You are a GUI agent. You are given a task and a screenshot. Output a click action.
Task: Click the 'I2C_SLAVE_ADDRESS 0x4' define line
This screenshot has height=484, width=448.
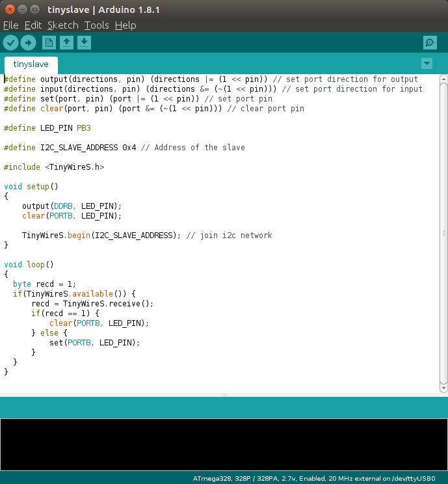pos(124,147)
